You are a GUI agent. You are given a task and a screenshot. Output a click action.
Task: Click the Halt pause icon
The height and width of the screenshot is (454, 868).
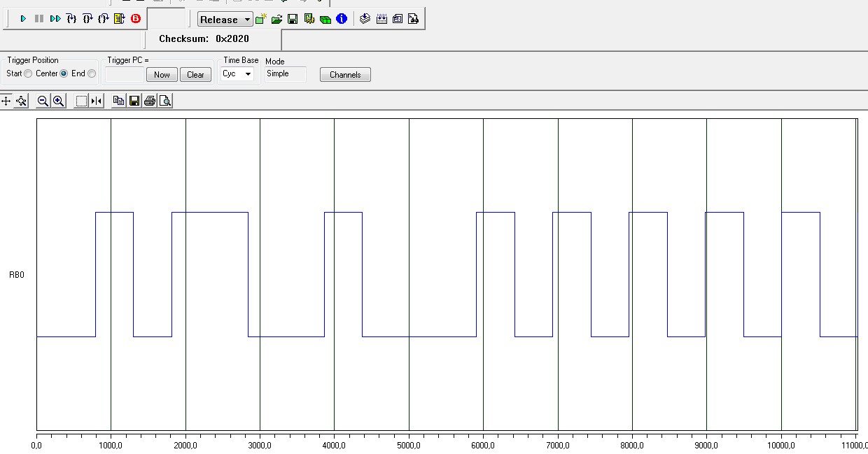coord(39,19)
